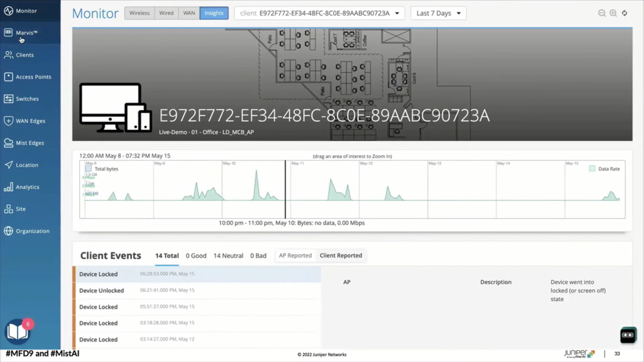Open the help book with 6 notifications
Viewport: 644px width, 362px height.
(18, 332)
